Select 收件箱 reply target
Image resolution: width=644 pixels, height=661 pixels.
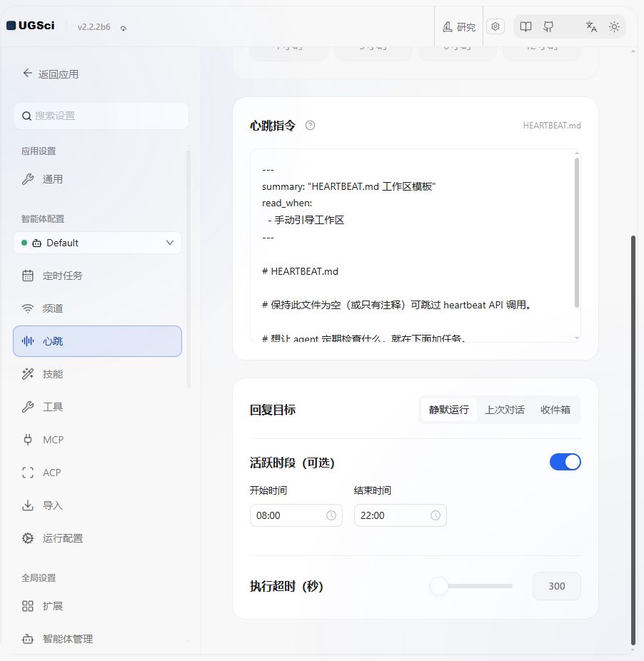click(x=555, y=410)
